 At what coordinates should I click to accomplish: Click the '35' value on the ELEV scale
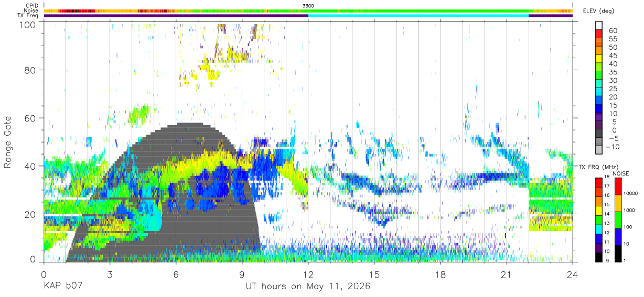pyautogui.click(x=613, y=72)
